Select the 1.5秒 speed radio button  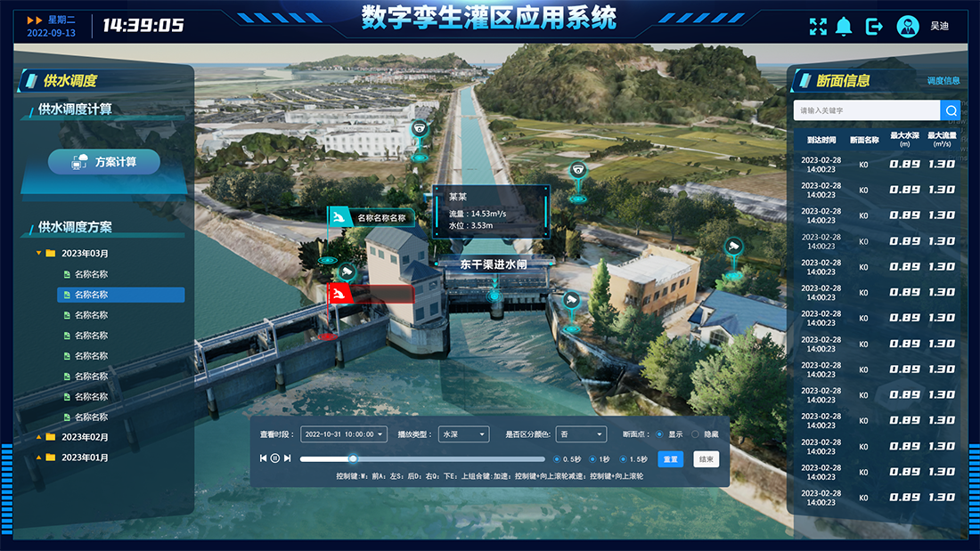(x=624, y=459)
